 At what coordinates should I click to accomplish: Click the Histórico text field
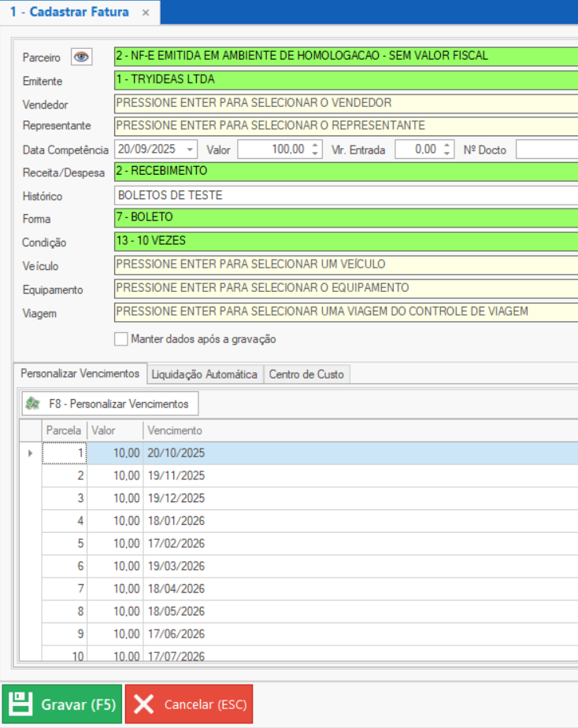pos(346,195)
